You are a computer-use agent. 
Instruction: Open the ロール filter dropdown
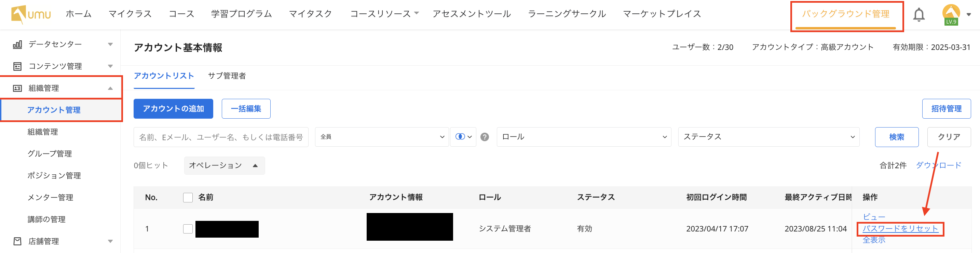click(x=584, y=137)
